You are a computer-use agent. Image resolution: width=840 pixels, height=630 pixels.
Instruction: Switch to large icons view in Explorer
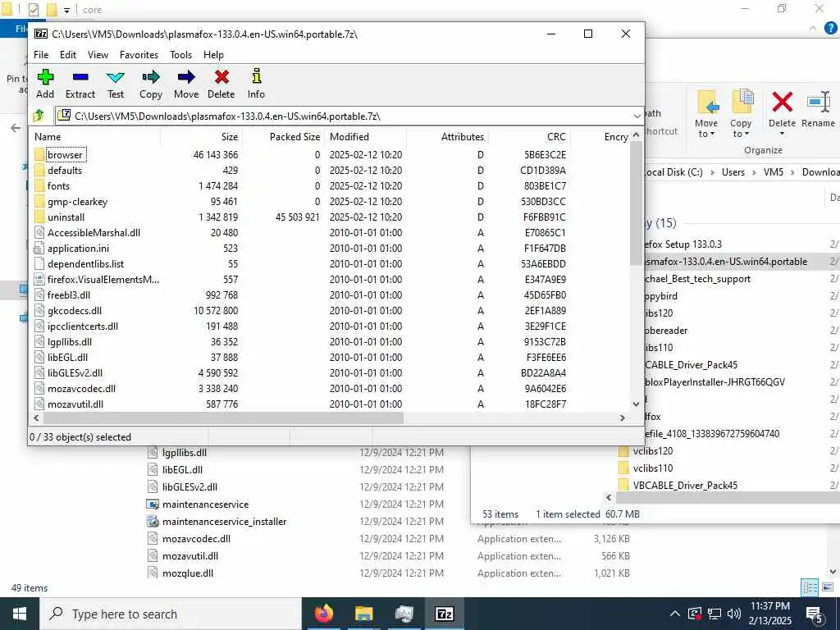point(827,587)
